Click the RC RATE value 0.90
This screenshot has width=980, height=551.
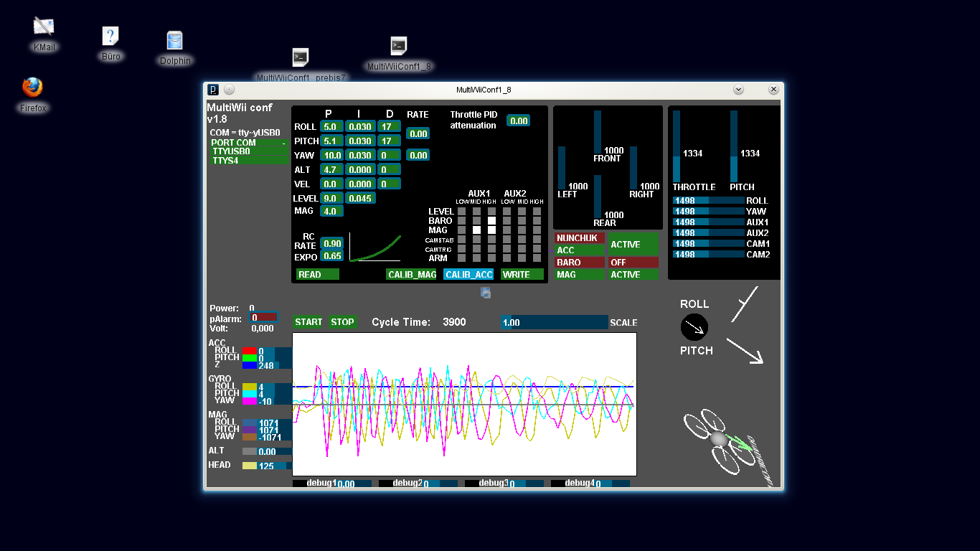tap(331, 243)
